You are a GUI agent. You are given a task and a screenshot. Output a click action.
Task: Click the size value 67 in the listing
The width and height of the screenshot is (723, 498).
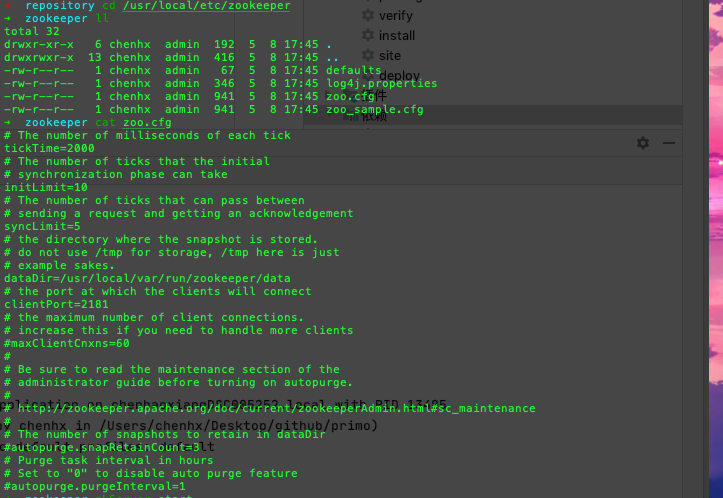click(228, 70)
